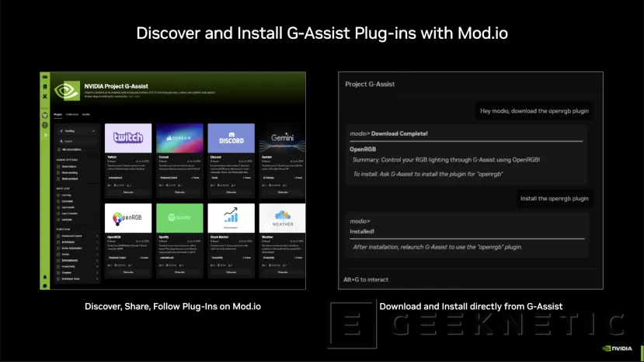Select the Last week radio option
644x362 pixels.
coord(58,201)
